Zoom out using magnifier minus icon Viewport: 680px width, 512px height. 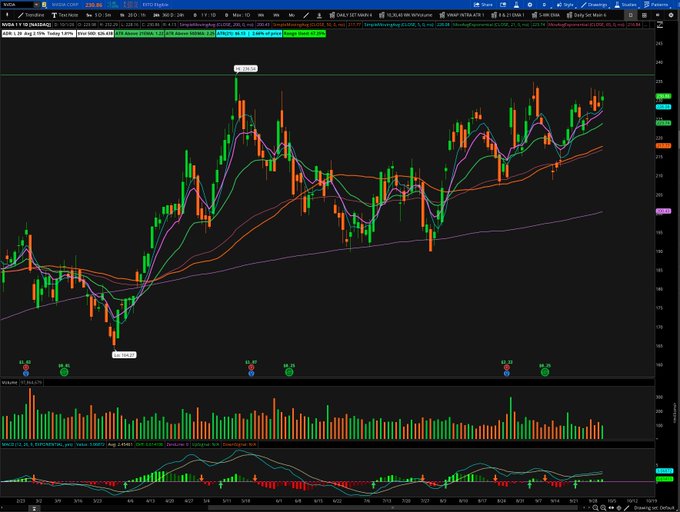pos(603,508)
